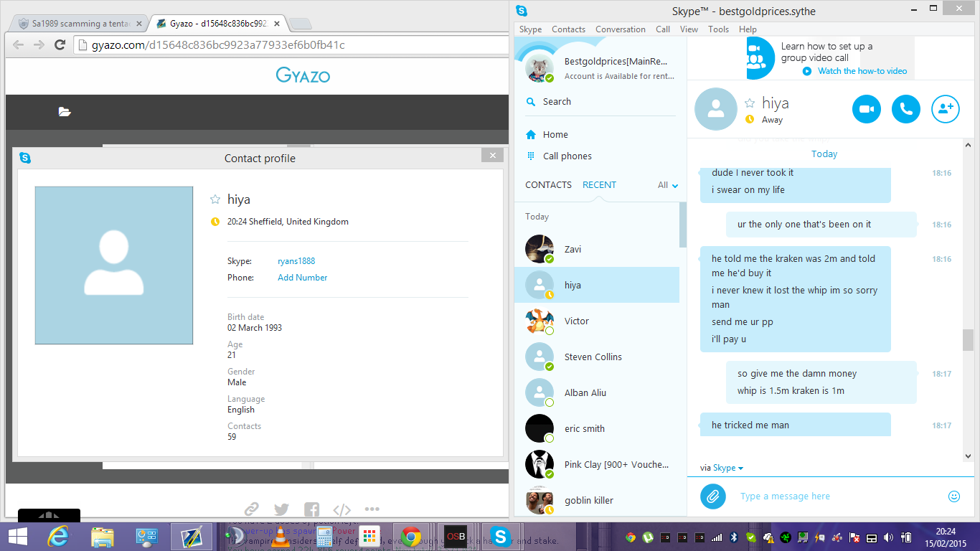Viewport: 980px width, 551px height.
Task: Select the Gyazo browser tab
Action: [217, 24]
